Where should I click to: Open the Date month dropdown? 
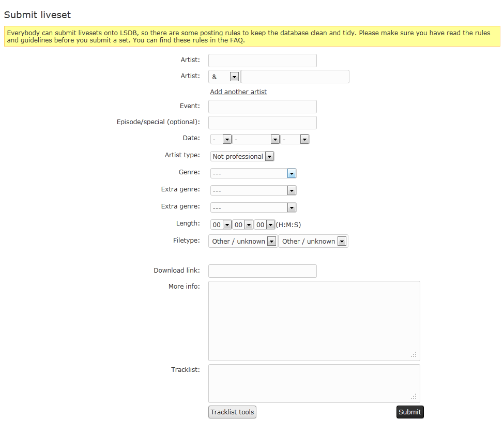pos(256,139)
